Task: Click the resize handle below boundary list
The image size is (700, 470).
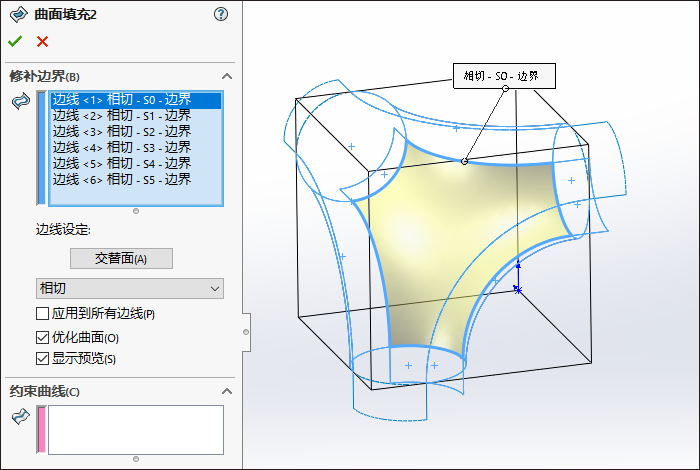Action: tap(136, 211)
